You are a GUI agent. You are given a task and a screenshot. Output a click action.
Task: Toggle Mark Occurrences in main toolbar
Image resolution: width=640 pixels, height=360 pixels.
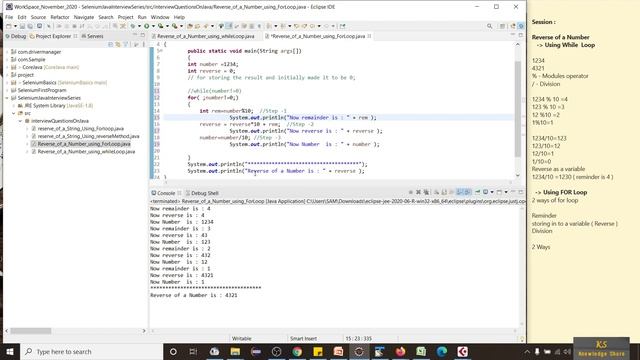pos(229,26)
